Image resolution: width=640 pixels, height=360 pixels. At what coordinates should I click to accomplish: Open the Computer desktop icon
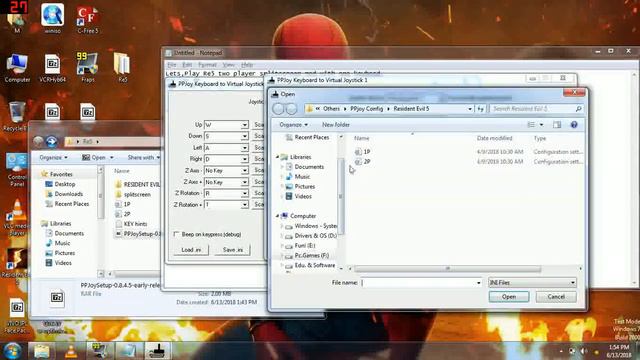[17, 68]
